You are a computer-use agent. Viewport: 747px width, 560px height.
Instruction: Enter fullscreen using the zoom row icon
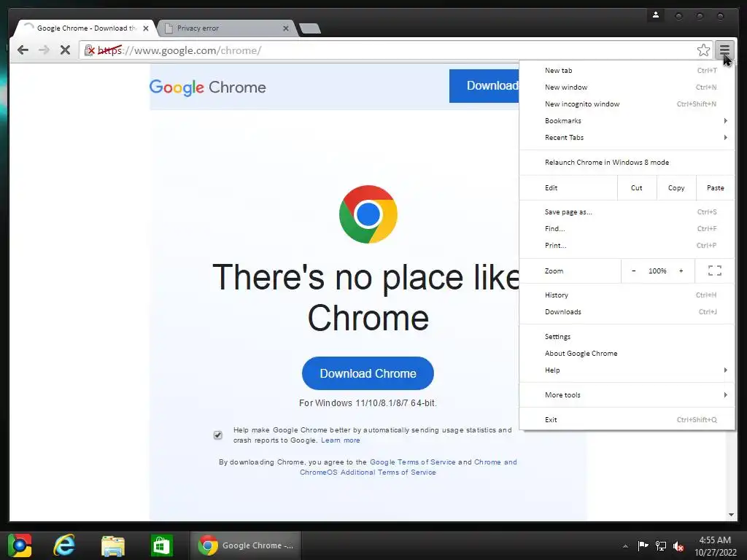[x=715, y=271]
